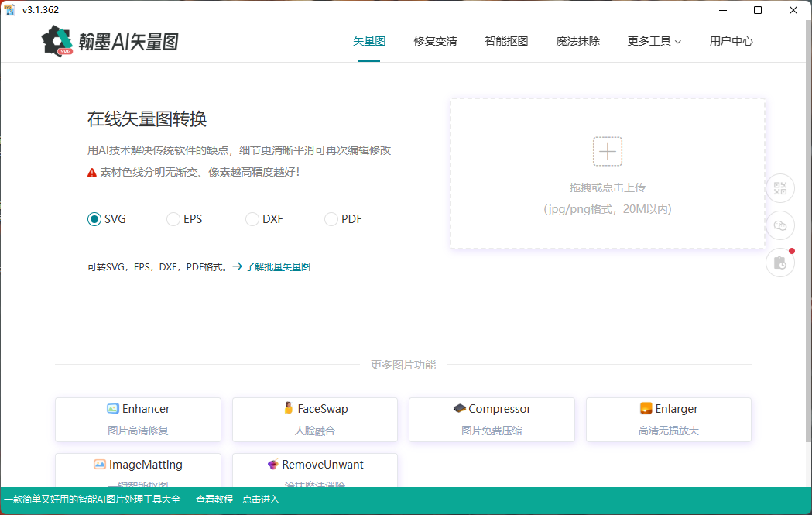Open the WeChat contact bubble icon

pyautogui.click(x=779, y=225)
